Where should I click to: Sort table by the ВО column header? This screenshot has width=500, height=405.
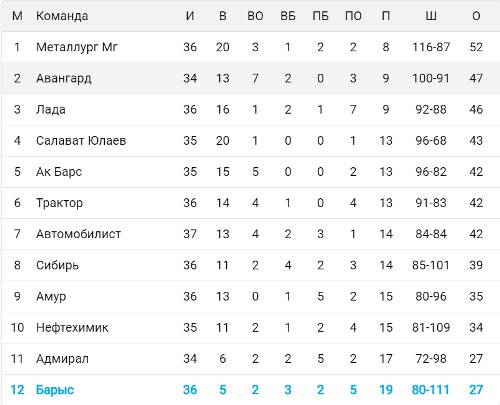(255, 16)
